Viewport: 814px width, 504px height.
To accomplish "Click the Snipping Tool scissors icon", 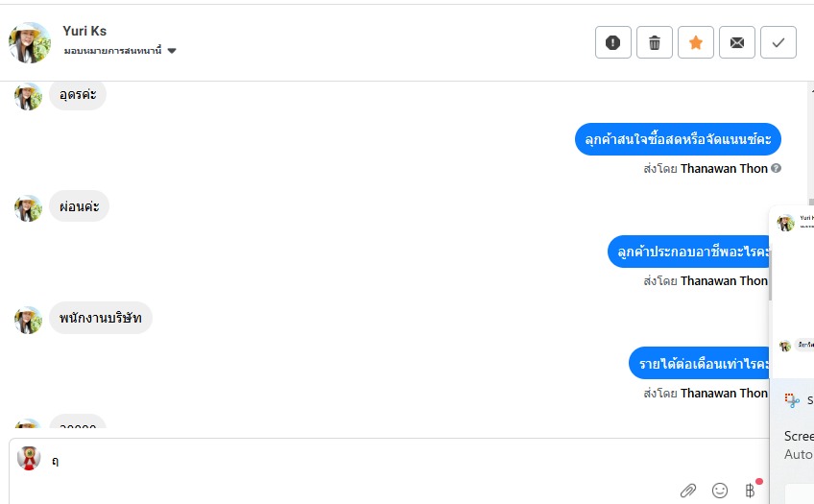I will point(792,400).
